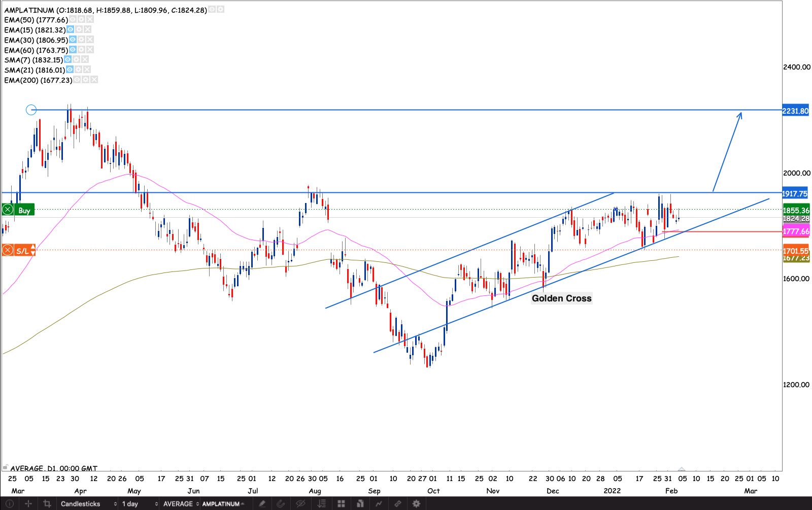Click the grid layout icon
The height and width of the screenshot is (510, 812).
click(341, 503)
